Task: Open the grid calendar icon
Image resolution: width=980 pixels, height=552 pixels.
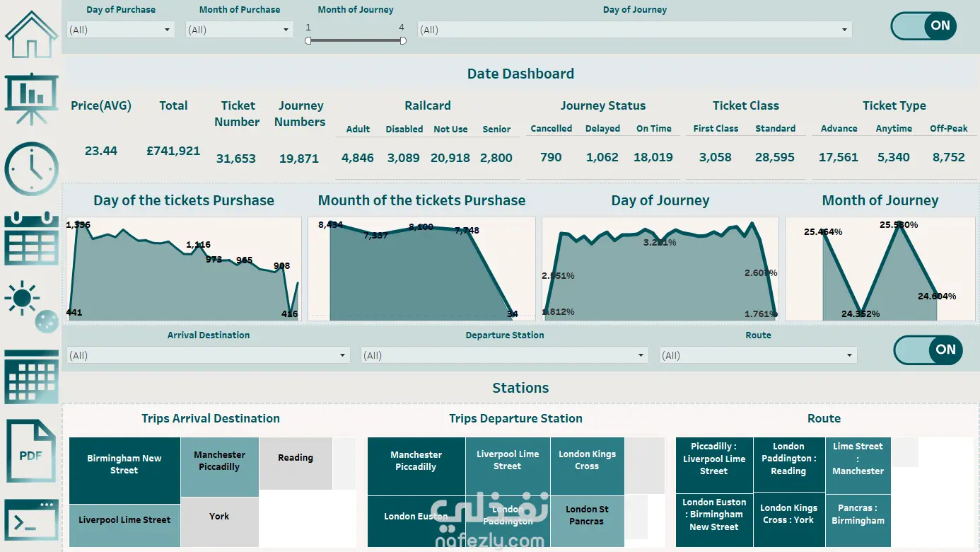Action: pyautogui.click(x=31, y=376)
